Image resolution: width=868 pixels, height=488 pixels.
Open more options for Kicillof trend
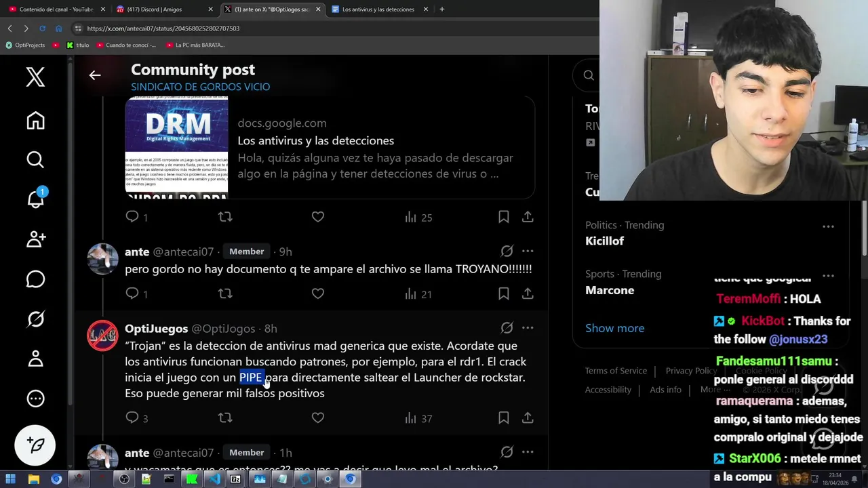tap(828, 226)
